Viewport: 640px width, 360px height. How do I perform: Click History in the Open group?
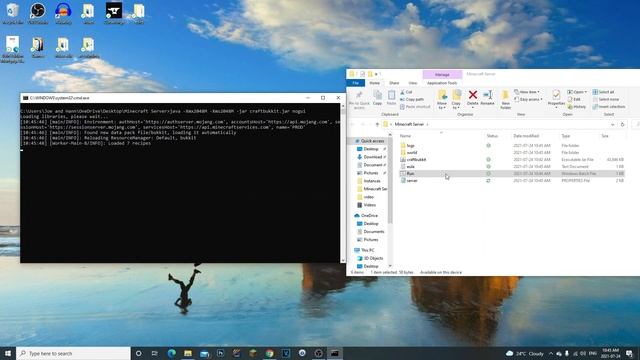pyautogui.click(x=577, y=107)
